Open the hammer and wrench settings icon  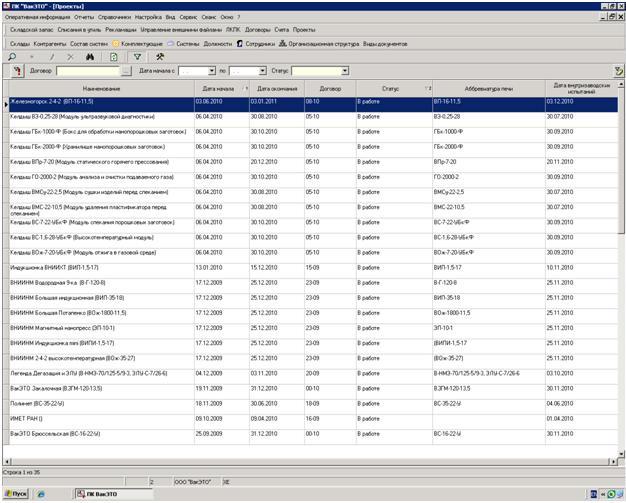click(x=160, y=57)
